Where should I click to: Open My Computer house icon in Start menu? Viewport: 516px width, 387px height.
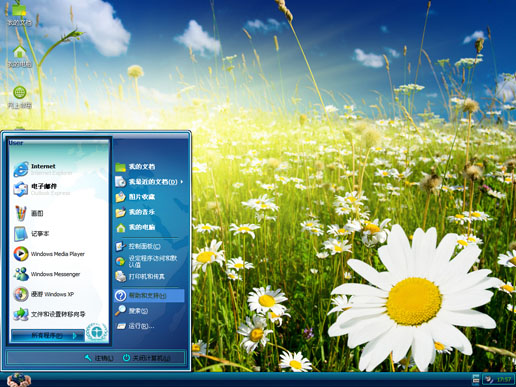point(120,227)
